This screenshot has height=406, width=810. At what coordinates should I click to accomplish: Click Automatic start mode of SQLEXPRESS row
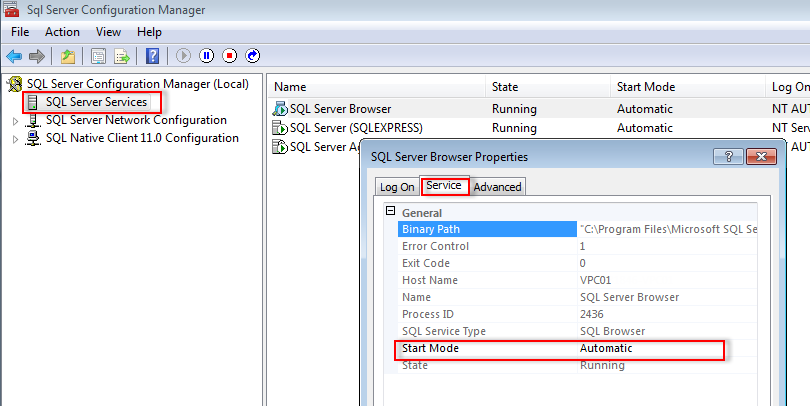pyautogui.click(x=645, y=128)
